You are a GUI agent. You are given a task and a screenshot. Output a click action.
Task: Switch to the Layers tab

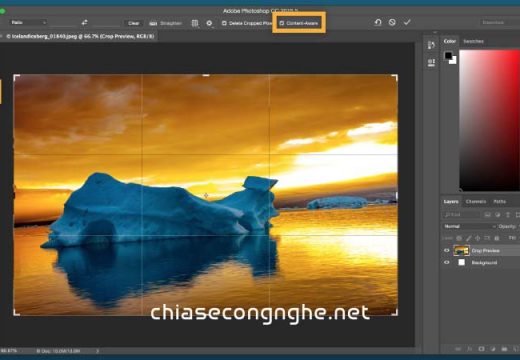click(x=451, y=202)
